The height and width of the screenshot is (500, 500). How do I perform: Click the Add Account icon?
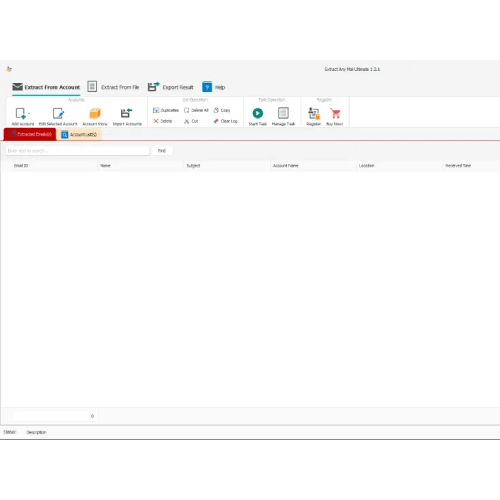tap(21, 113)
